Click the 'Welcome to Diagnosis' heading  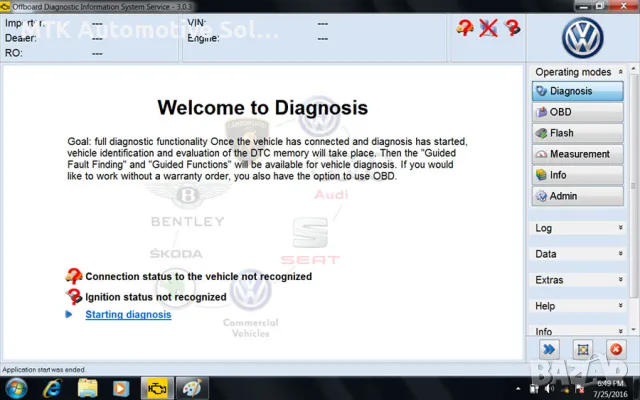(262, 108)
